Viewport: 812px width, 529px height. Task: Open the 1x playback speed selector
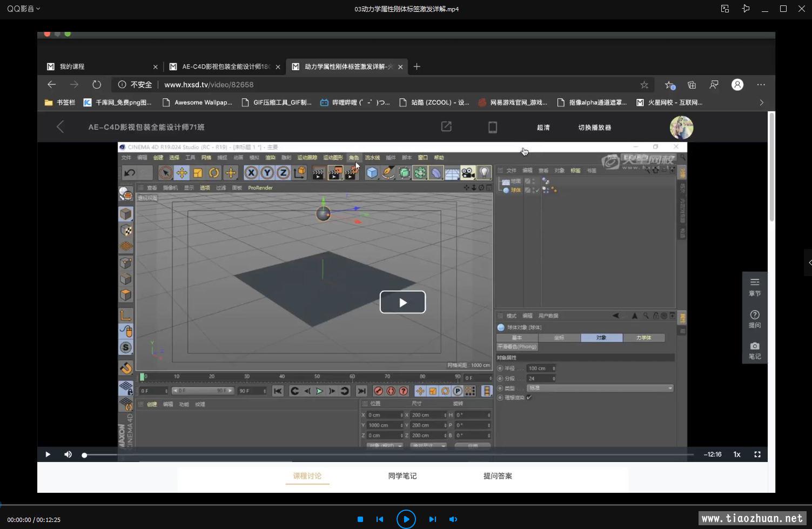[737, 454]
